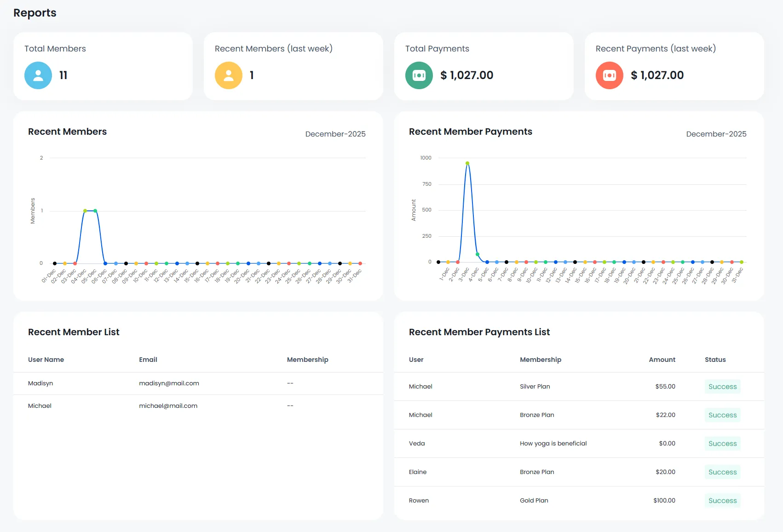783x532 pixels.
Task: Toggle the Success badge for Rowen's Gold Plan
Action: click(x=722, y=500)
